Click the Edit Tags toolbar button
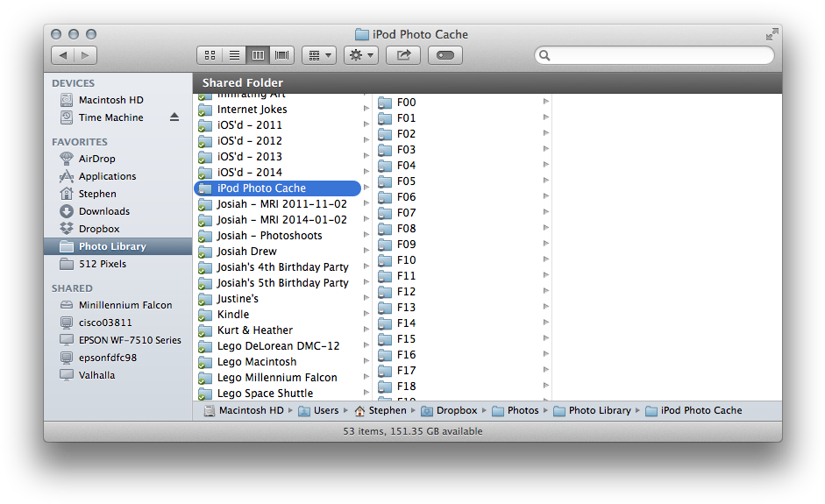 click(x=445, y=55)
